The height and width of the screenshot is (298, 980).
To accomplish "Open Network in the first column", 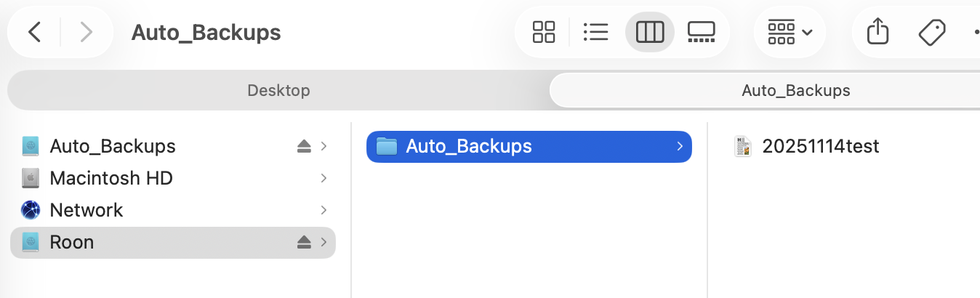I will [x=87, y=210].
